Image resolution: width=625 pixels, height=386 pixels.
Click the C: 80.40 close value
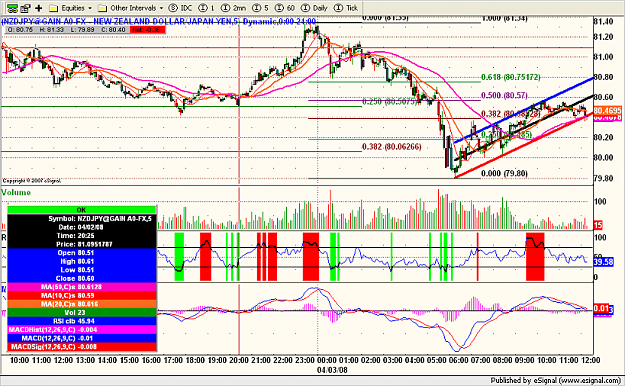tap(113, 30)
